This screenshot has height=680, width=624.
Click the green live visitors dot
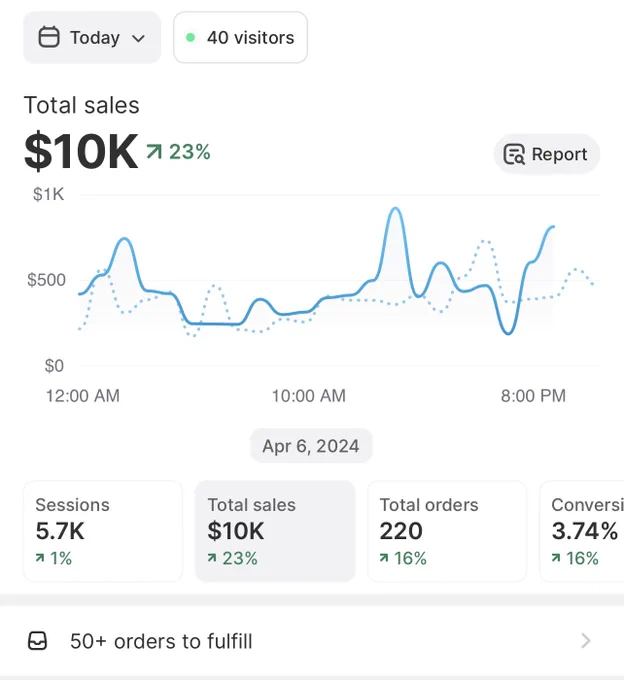(x=190, y=37)
